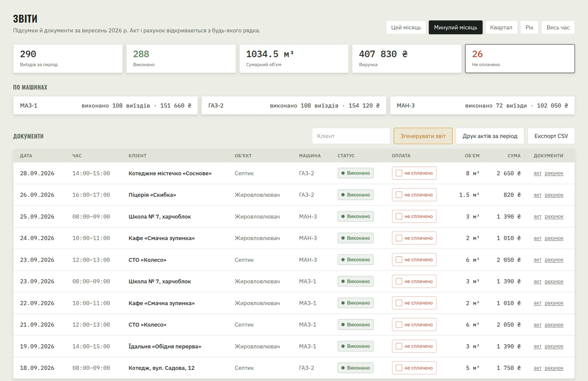
Task: Click the Сумарний об'єм card
Action: [x=294, y=59]
